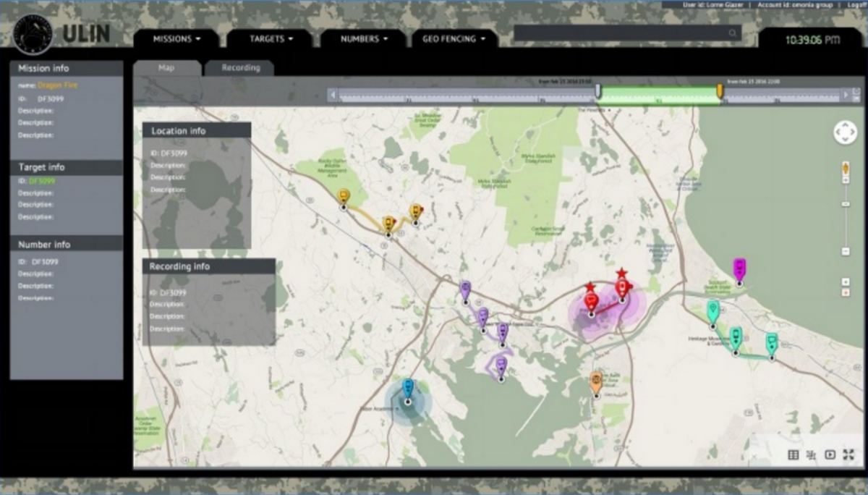Screen dimensions: 868x495
Task: Click the map pan compass control
Action: [845, 132]
